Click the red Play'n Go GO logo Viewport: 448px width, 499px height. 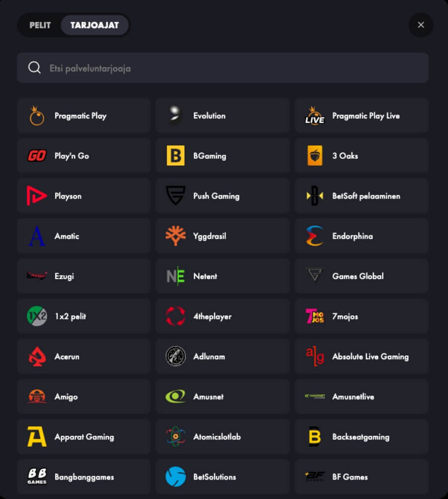(x=37, y=156)
